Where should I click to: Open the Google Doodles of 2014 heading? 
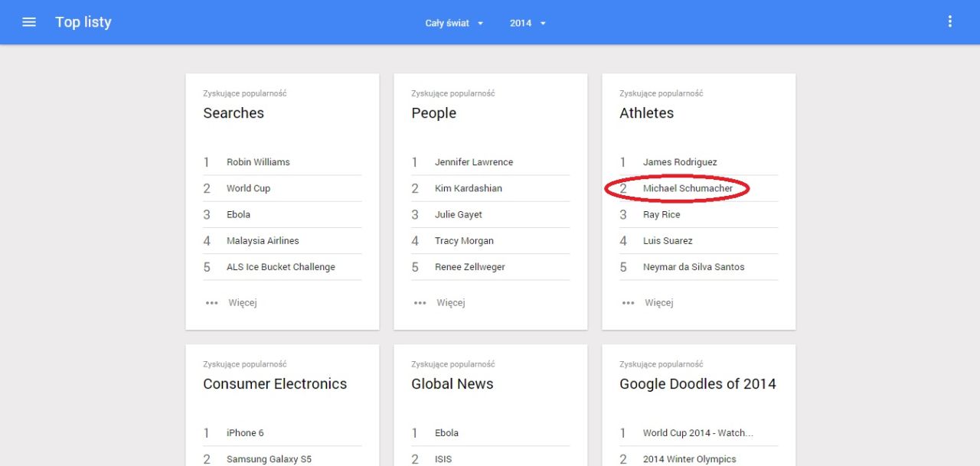click(697, 383)
